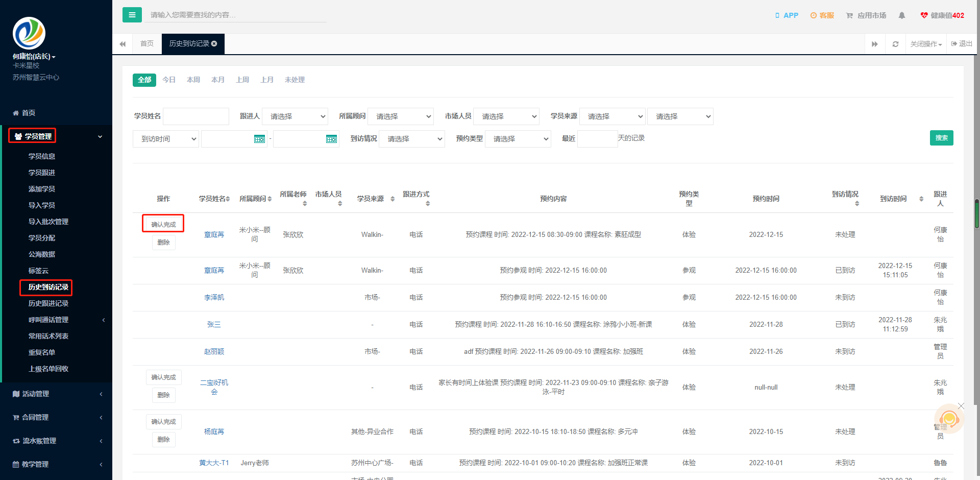Open 关闭操作 dropdown menu
The image size is (980, 480).
click(926, 44)
